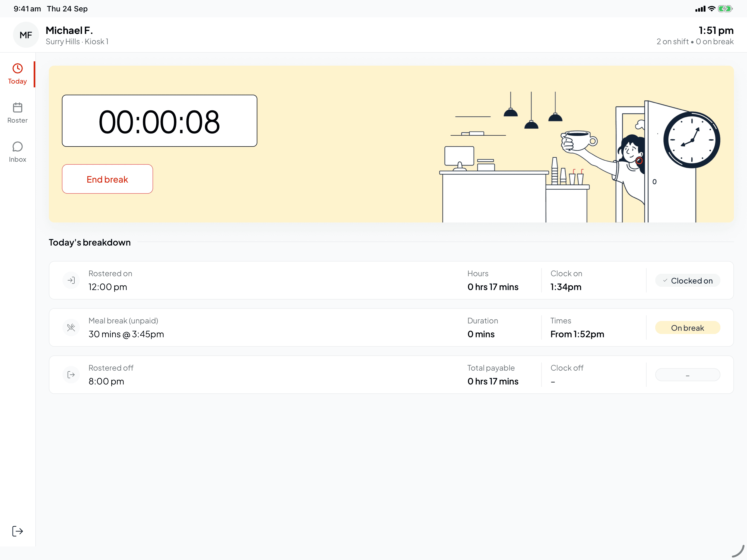Viewport: 747px width, 560px height.
Task: Click the 'Surry Hills · Kiosk 1' location text
Action: click(x=77, y=42)
